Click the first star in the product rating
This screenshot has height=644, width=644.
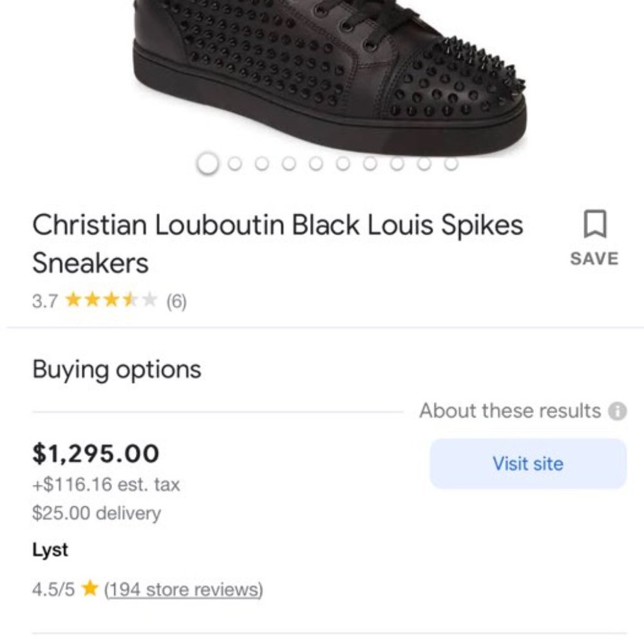coord(73,299)
